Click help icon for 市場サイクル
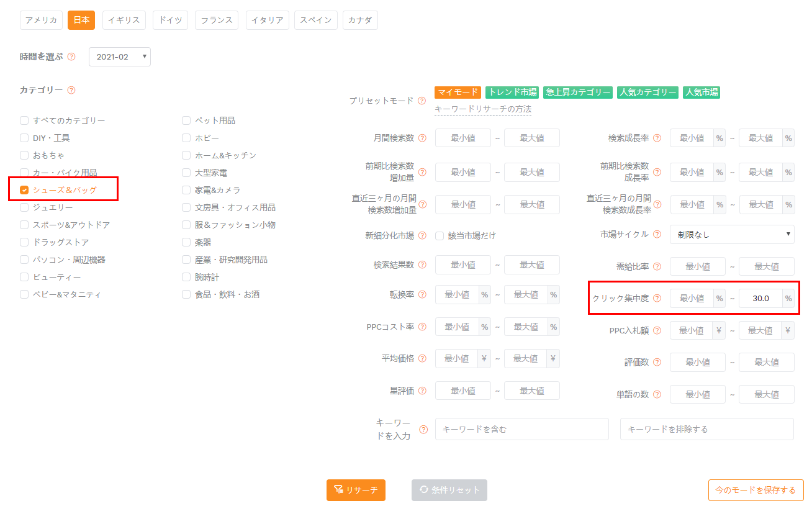Image resolution: width=812 pixels, height=511 pixels. [657, 234]
